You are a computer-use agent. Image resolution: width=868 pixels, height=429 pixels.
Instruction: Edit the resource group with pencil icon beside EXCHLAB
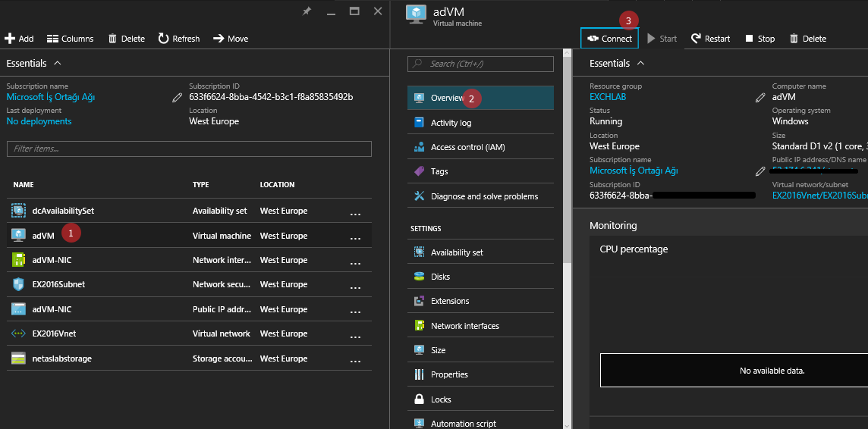click(x=760, y=97)
